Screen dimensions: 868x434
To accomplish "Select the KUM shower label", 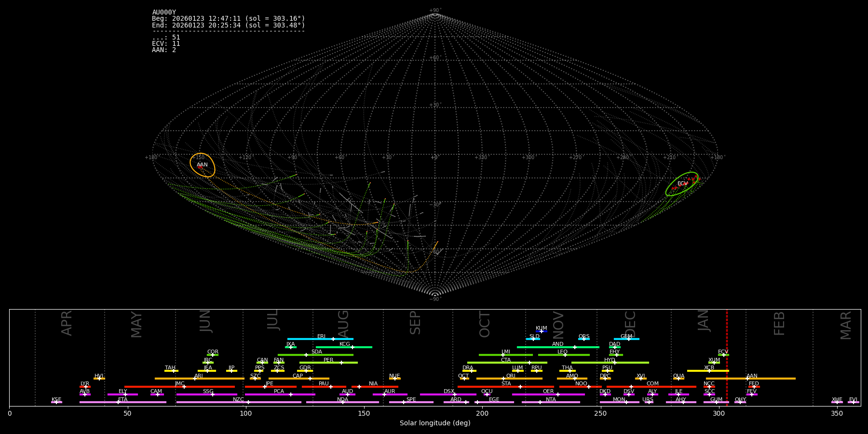I will pyautogui.click(x=542, y=328).
